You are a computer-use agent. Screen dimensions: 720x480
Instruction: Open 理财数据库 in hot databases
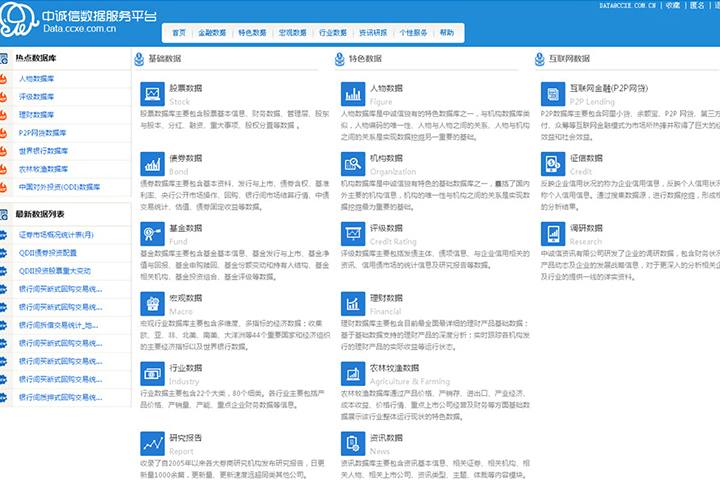pyautogui.click(x=36, y=114)
